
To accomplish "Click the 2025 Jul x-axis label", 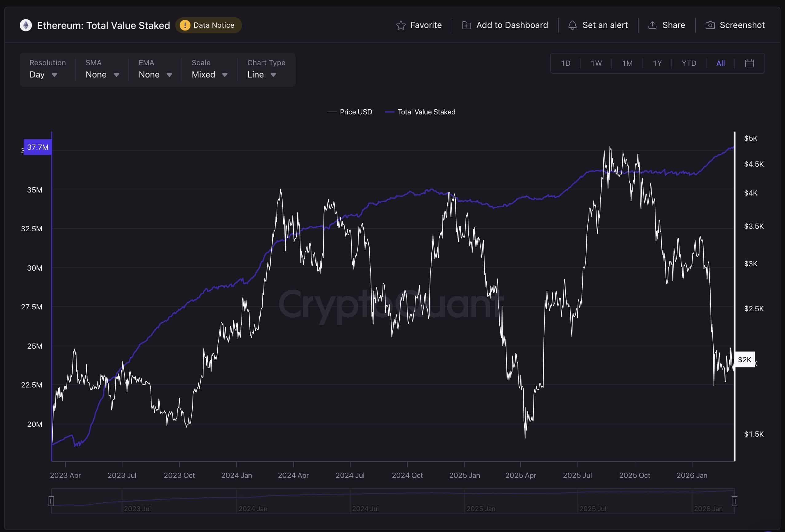I will pos(577,475).
